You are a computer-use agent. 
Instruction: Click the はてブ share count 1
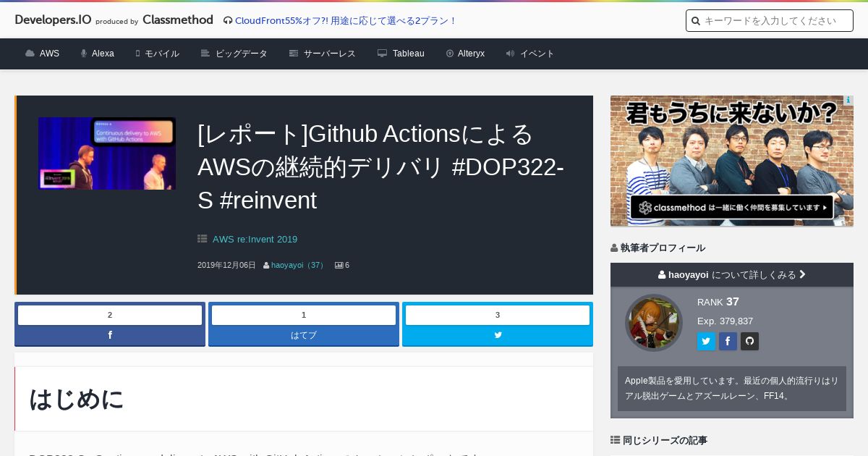point(304,315)
